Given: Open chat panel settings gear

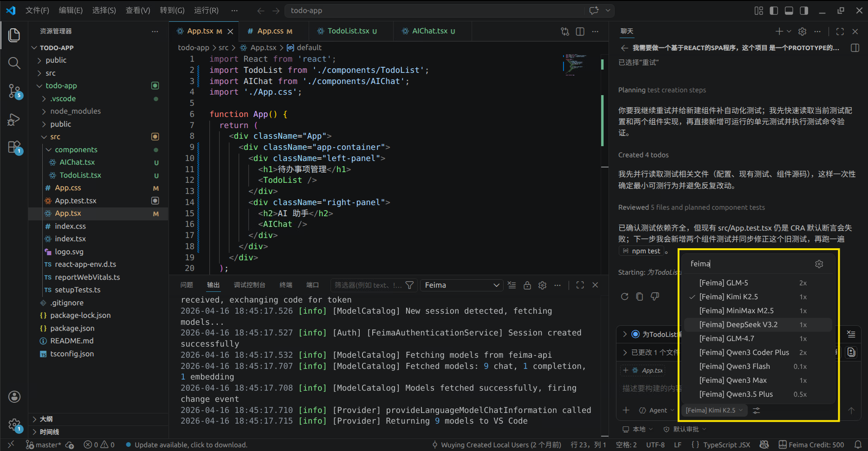Looking at the screenshot, I should coord(802,32).
